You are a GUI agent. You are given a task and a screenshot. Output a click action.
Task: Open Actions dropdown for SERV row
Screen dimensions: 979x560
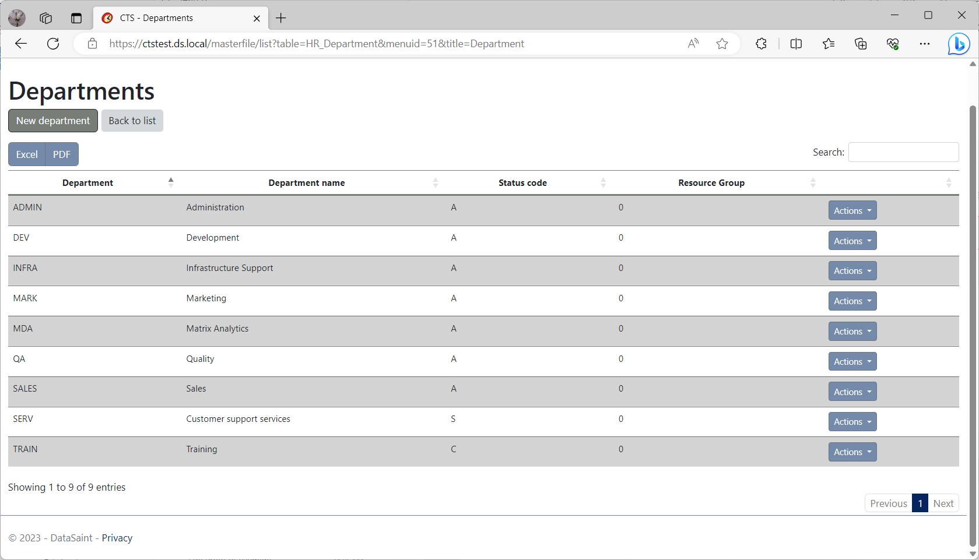(x=852, y=421)
